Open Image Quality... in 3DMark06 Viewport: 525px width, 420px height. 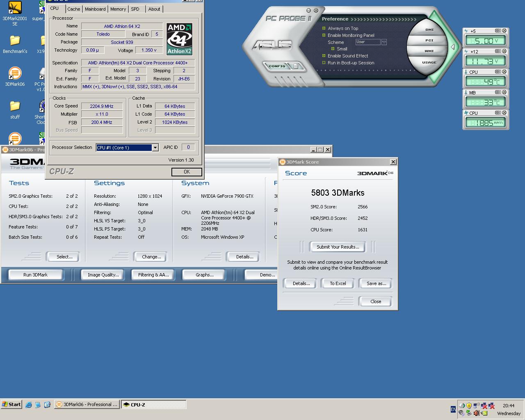(x=103, y=275)
